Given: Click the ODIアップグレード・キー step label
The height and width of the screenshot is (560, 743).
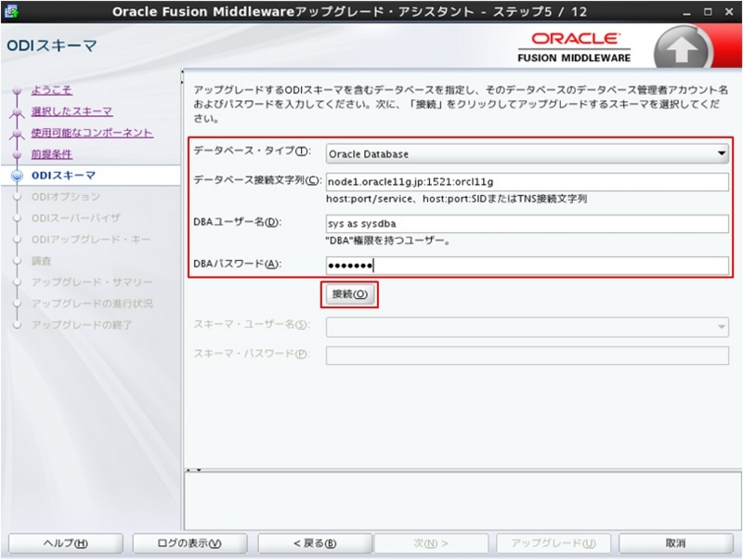Looking at the screenshot, I should pyautogui.click(x=91, y=240).
